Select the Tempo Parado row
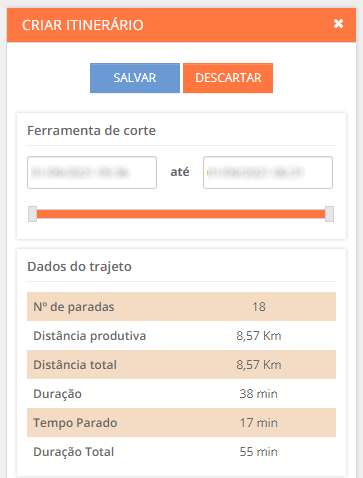The height and width of the screenshot is (478, 363). (x=181, y=423)
